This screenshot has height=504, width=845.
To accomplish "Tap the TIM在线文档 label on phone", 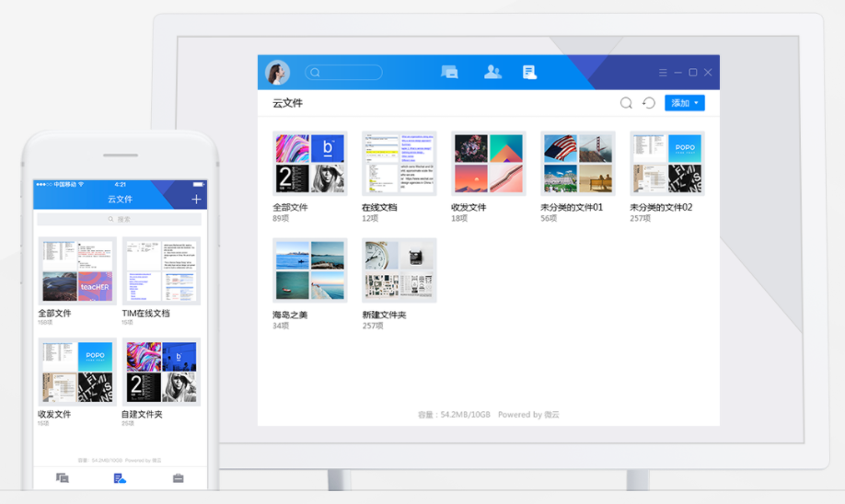I will tap(146, 314).
